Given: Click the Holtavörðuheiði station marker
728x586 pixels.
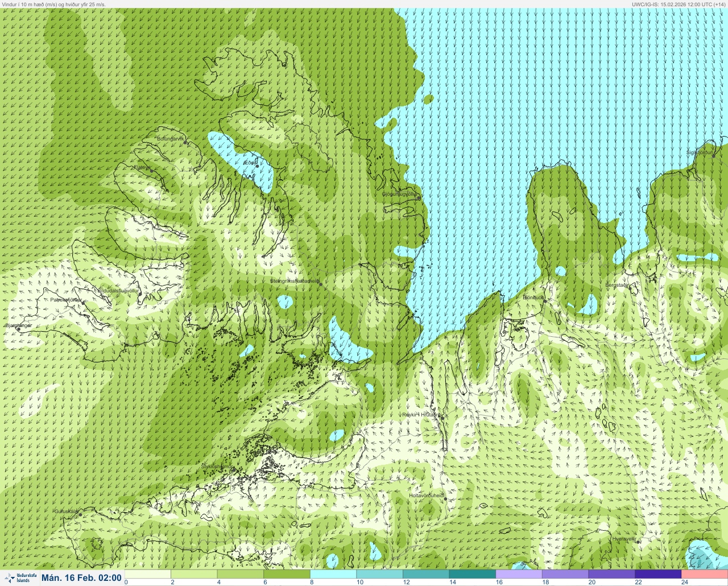Looking at the screenshot, I should tap(445, 498).
